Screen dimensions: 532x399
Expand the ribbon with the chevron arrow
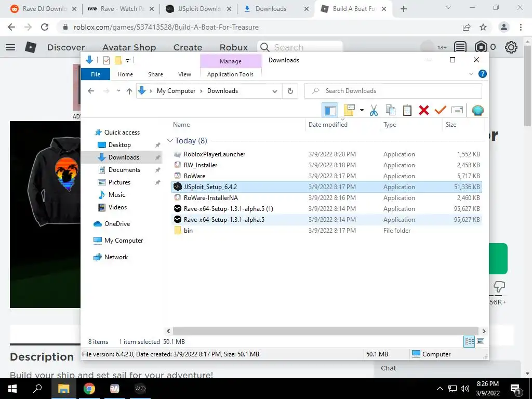click(x=471, y=74)
